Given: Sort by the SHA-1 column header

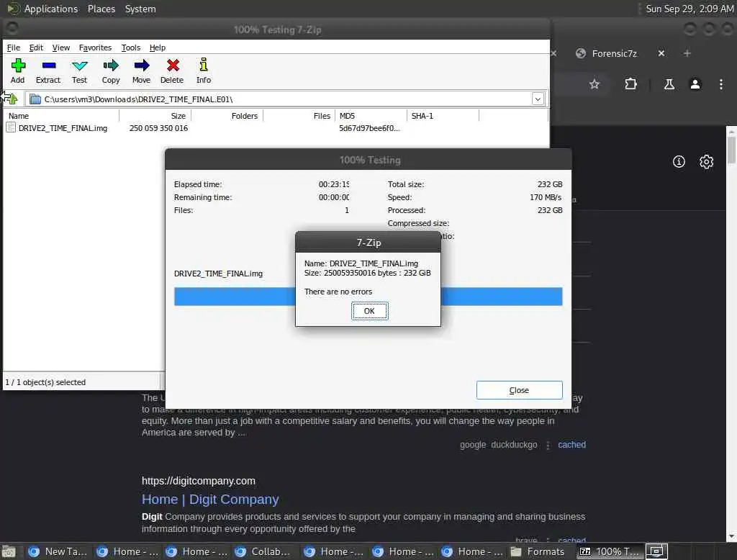Looking at the screenshot, I should tap(443, 116).
